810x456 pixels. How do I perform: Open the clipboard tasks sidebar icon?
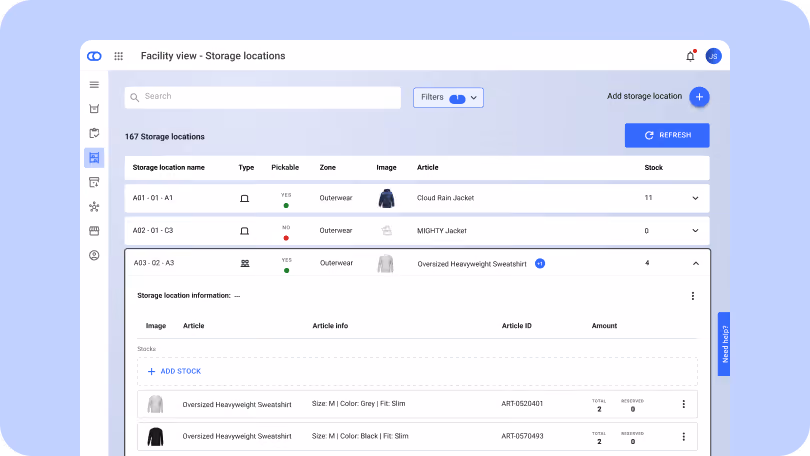94,133
